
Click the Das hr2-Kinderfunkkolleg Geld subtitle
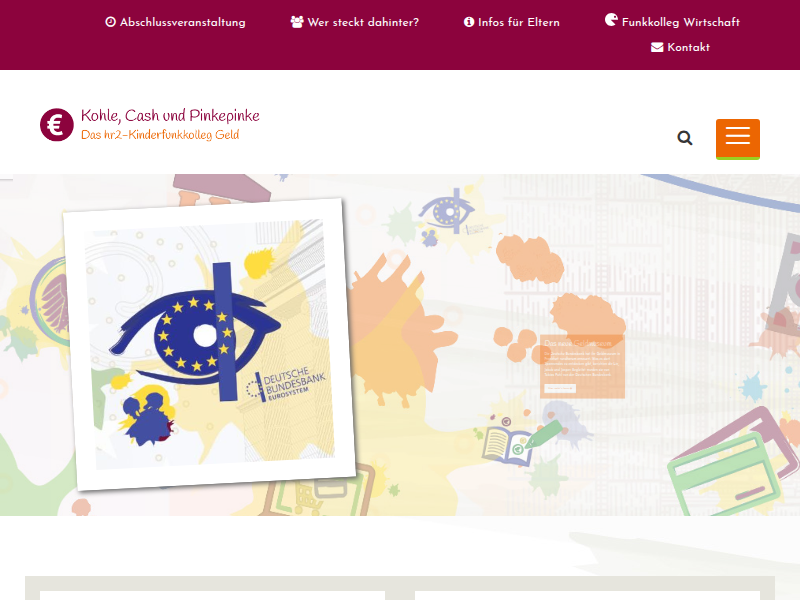[x=160, y=135]
